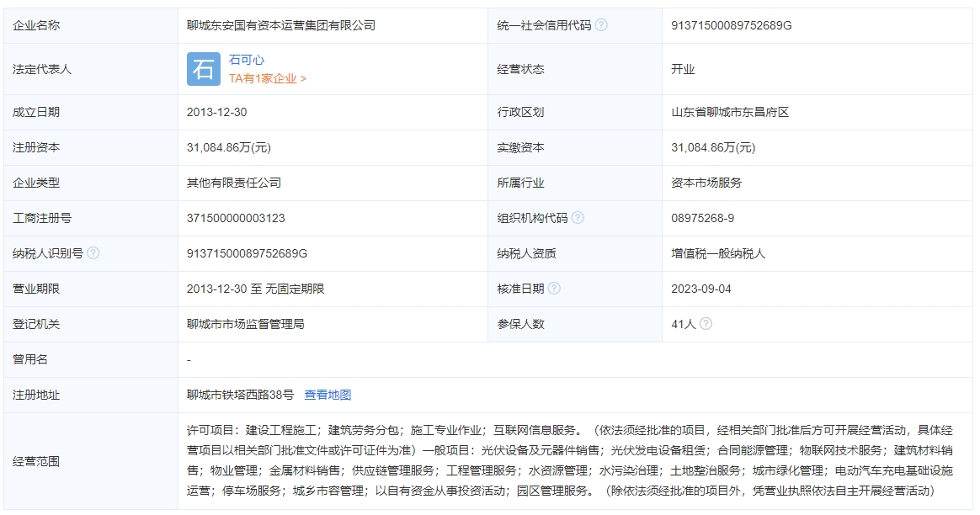980x515 pixels.
Task: Click the 所属行业 label cell
Action: [575, 183]
